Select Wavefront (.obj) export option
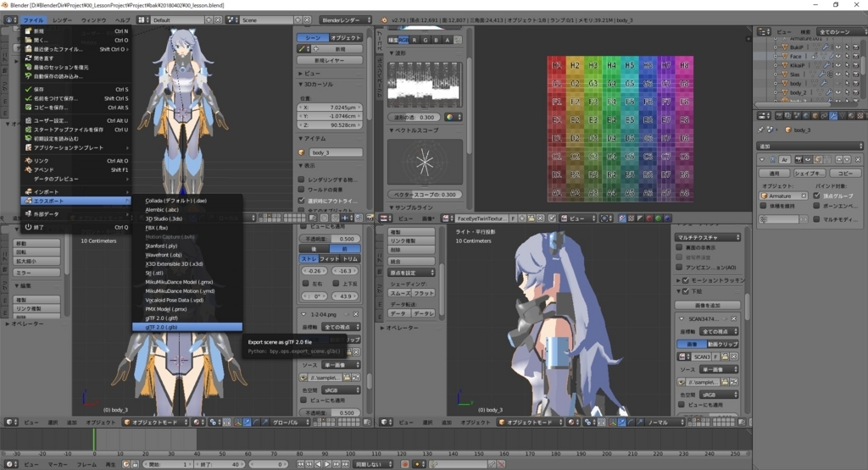This screenshot has height=470, width=868. (x=187, y=255)
